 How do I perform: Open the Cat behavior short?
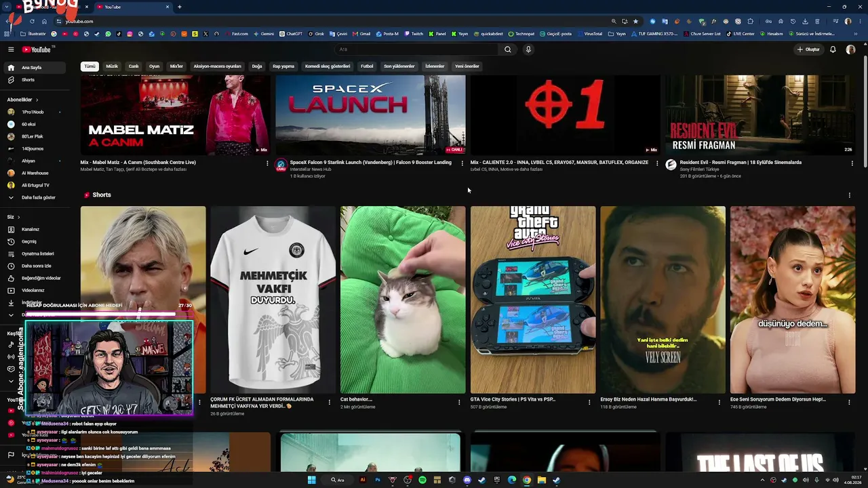point(403,300)
